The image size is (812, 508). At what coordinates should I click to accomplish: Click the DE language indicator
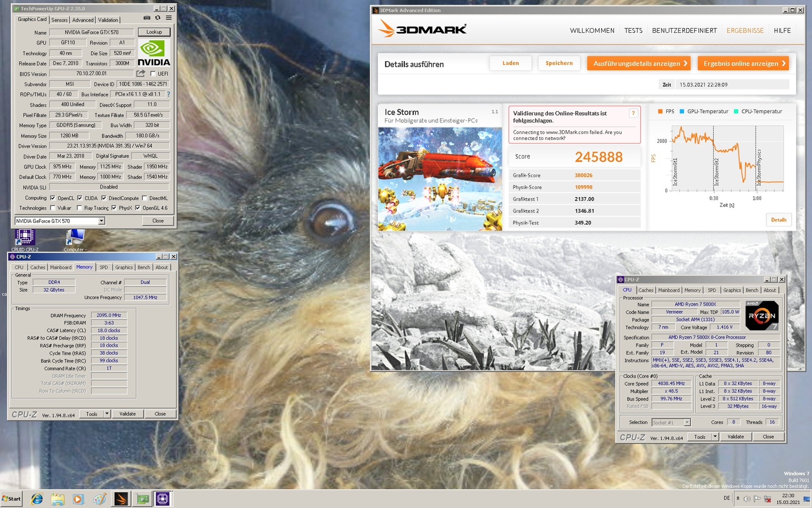coord(727,498)
